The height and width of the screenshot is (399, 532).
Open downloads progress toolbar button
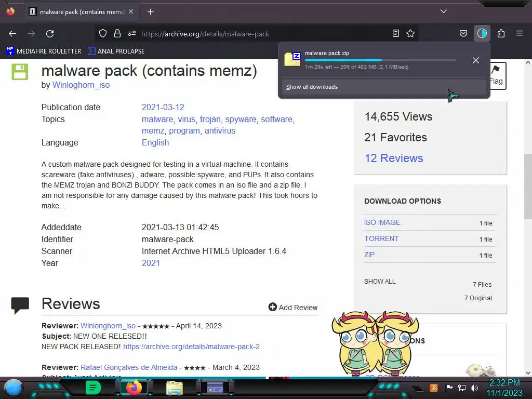point(482,33)
